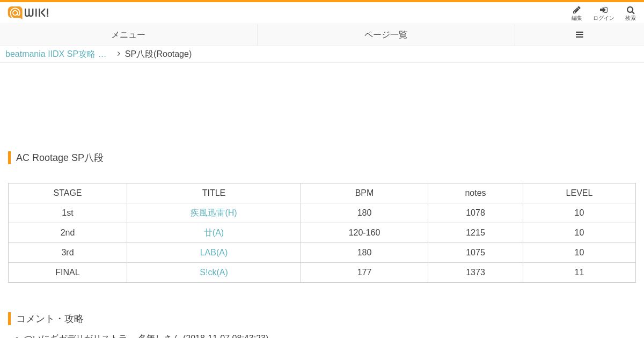Screen dimensions: 644x338
Task: Select the notes value 1075
Action: pyautogui.click(x=475, y=253)
